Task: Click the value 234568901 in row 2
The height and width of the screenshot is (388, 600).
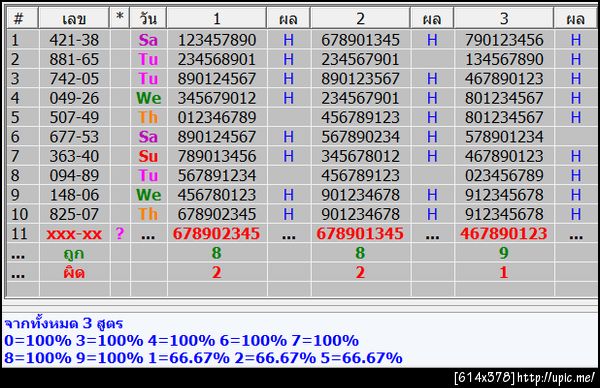Action: pos(217,59)
